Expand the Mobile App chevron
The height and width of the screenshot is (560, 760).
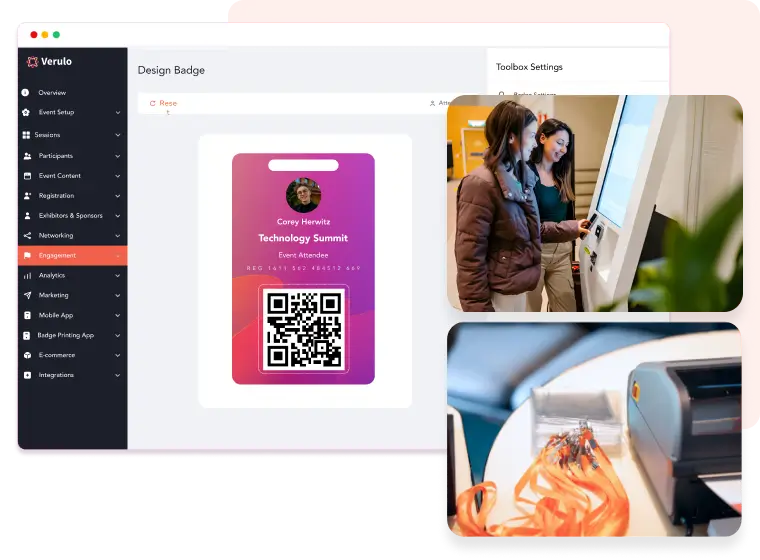(118, 315)
